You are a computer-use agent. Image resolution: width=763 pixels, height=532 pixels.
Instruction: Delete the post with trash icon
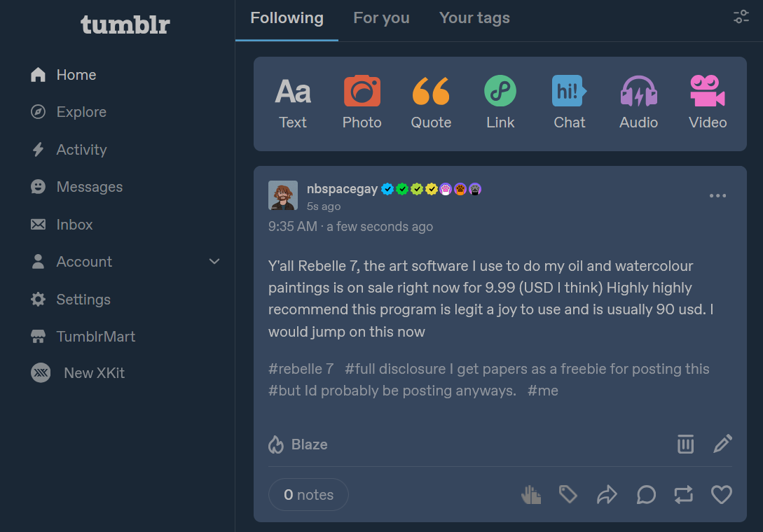(685, 444)
